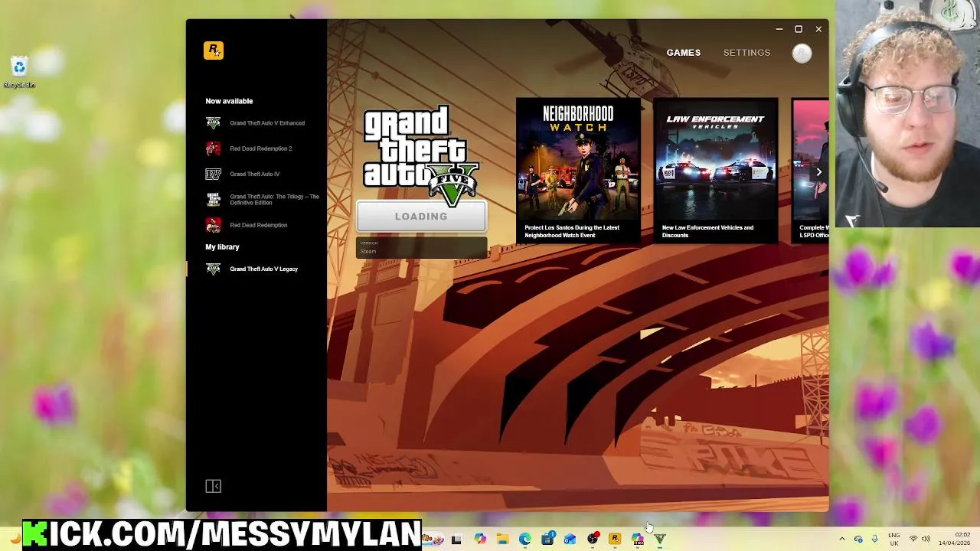Collapse the launcher sidebar panel
980x551 pixels.
(x=213, y=486)
